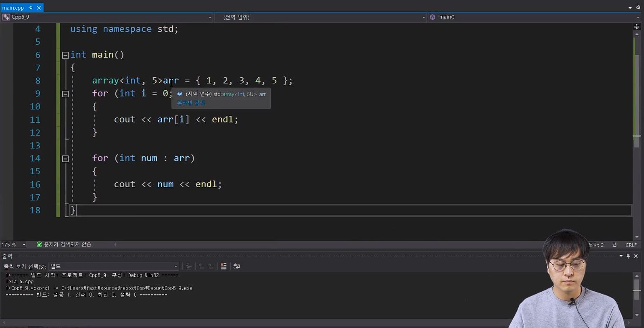Click the output panel scroll down arrow
Image resolution: width=644 pixels, height=328 pixels.
[x=637, y=315]
